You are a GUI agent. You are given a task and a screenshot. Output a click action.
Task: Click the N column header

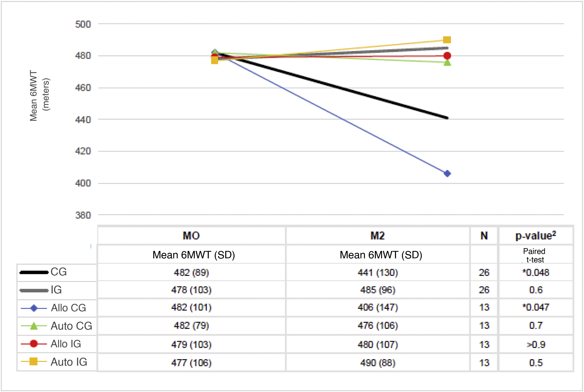[484, 236]
